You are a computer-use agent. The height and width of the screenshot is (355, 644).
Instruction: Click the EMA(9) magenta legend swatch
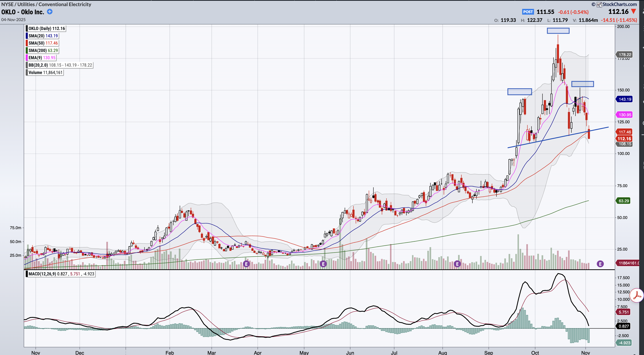point(27,58)
